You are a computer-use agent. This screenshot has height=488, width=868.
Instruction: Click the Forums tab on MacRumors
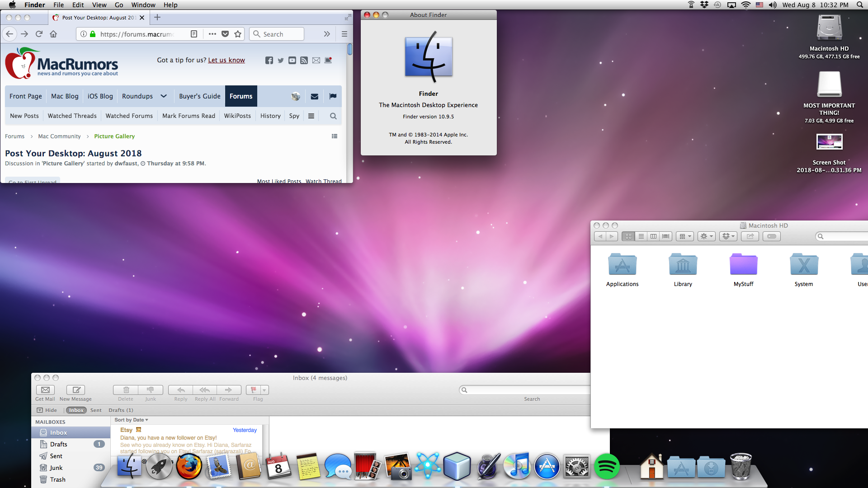241,96
